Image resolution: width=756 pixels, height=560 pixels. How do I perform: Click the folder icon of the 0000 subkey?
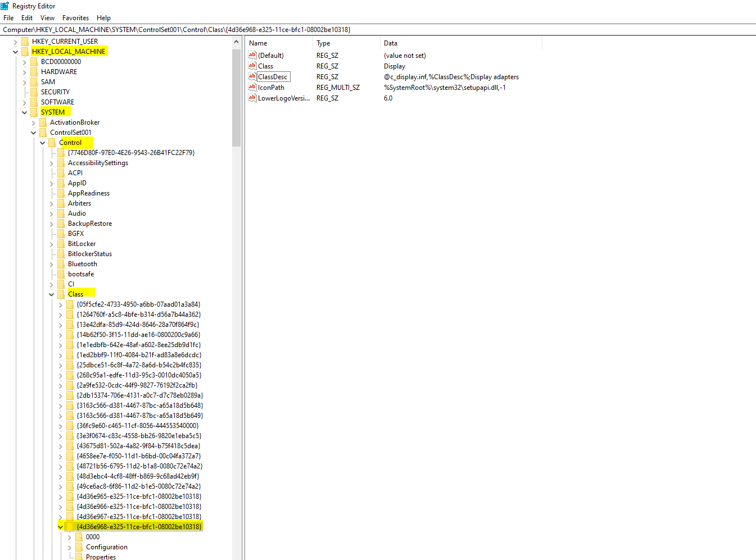pyautogui.click(x=79, y=536)
